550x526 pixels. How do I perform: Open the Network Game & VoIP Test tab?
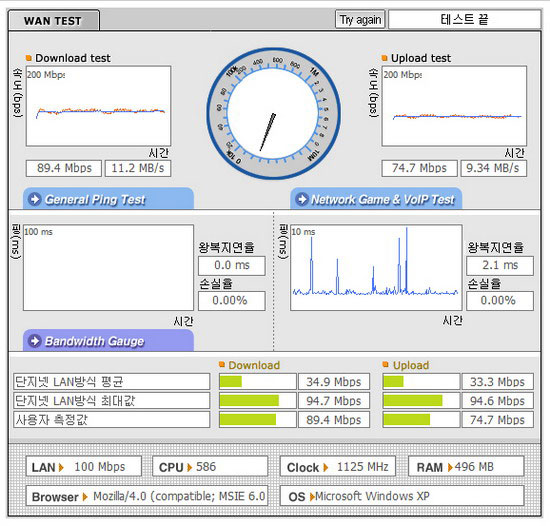point(376,199)
